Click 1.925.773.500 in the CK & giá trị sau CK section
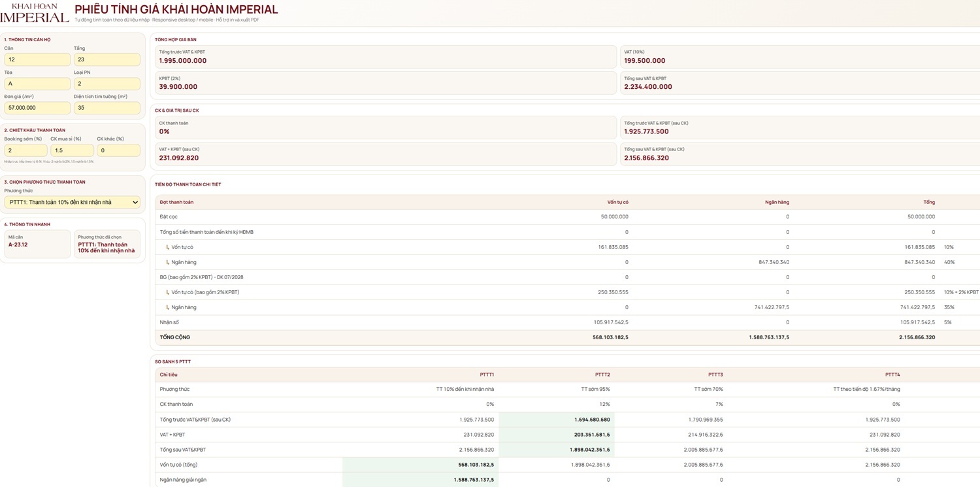Viewport: 980px width, 487px height. tap(646, 131)
